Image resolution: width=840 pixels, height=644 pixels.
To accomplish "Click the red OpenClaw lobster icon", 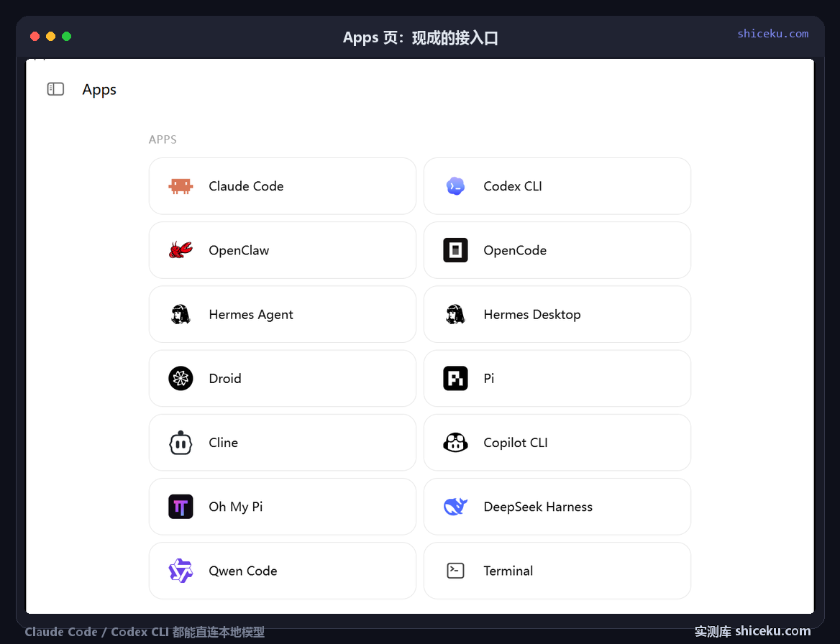I will (x=181, y=250).
